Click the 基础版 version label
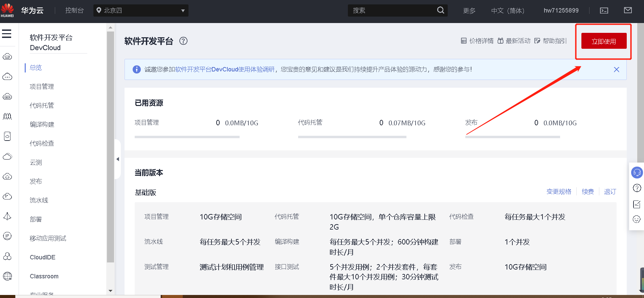Viewport: 644px width, 298px height. coord(146,192)
